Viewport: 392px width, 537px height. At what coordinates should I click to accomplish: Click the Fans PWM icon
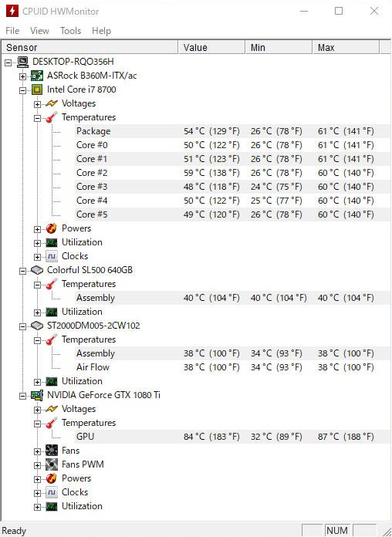click(52, 464)
